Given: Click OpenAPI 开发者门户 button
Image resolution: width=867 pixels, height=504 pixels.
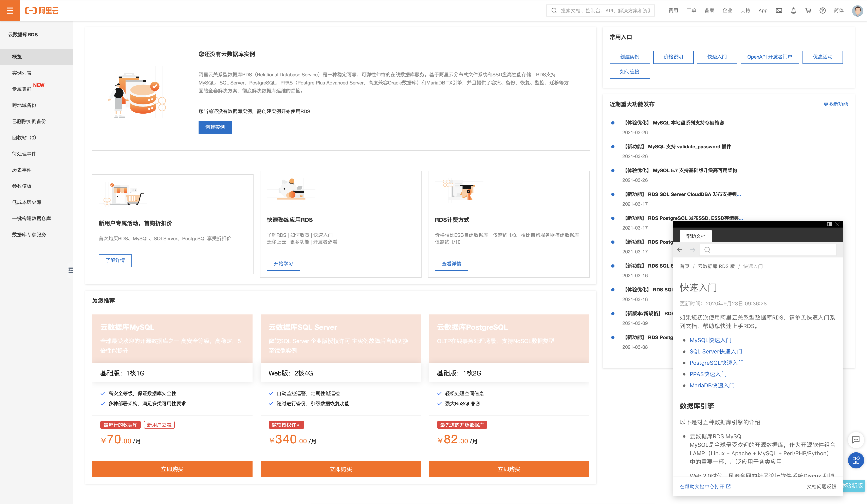Looking at the screenshot, I should click(770, 57).
